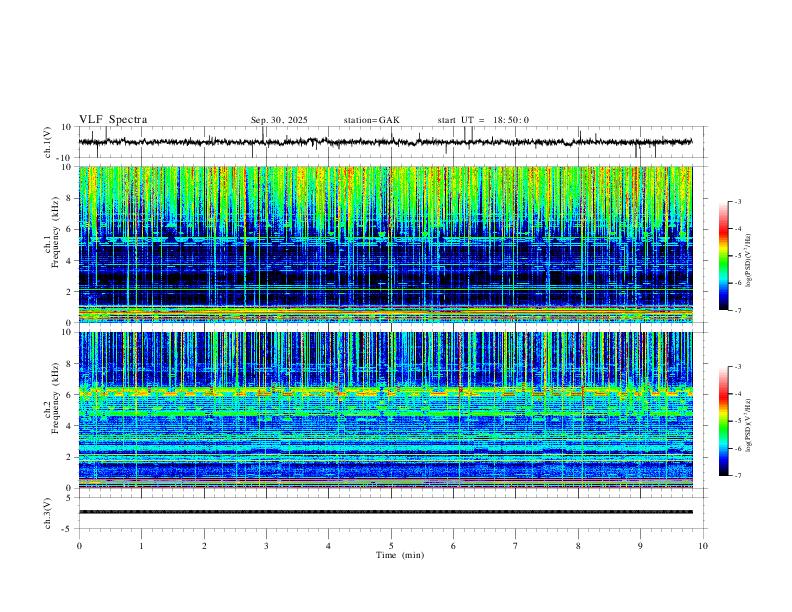Click the ch.1 colorbar 'log(PSD)(V²/Hz)' label
Viewport: 792px width, 612px height.
749,260
